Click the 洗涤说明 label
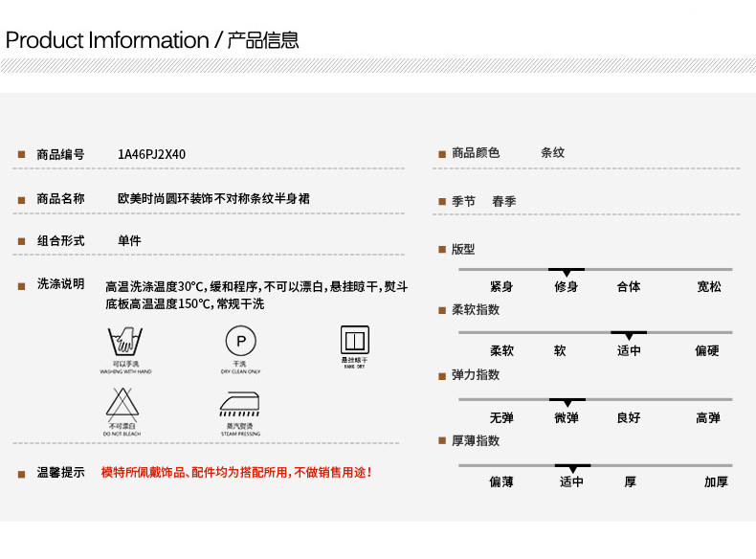Screen dimensions: 756x559 [x=60, y=284]
